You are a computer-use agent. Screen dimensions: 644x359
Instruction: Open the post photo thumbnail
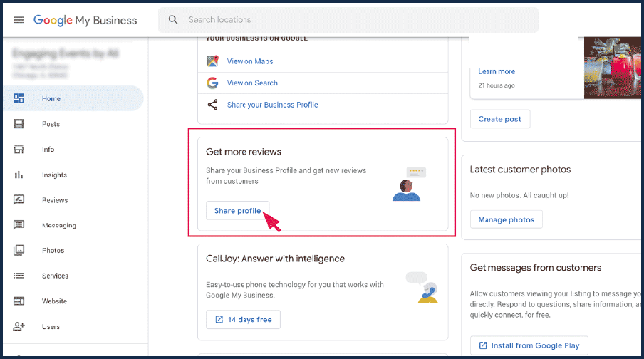pos(613,68)
